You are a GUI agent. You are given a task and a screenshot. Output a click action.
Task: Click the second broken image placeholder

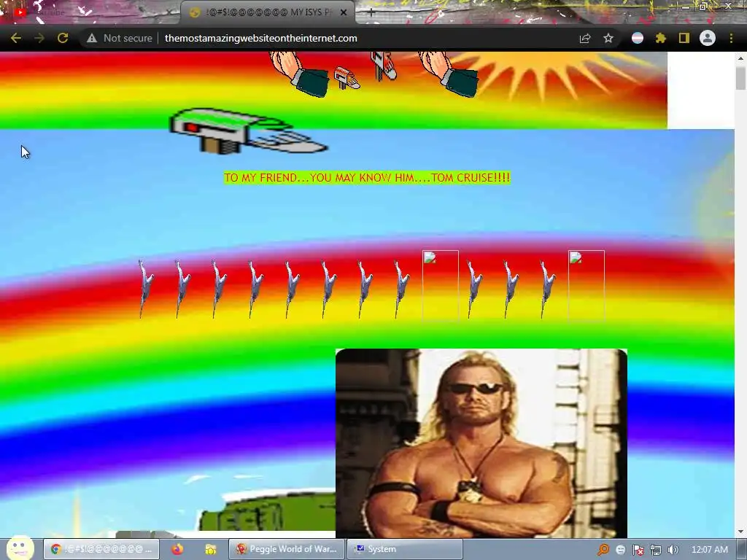pyautogui.click(x=586, y=285)
